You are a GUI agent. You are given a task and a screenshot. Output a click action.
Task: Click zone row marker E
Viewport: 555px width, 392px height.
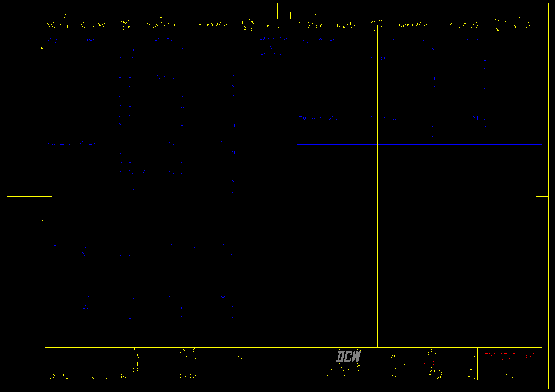[x=42, y=273]
